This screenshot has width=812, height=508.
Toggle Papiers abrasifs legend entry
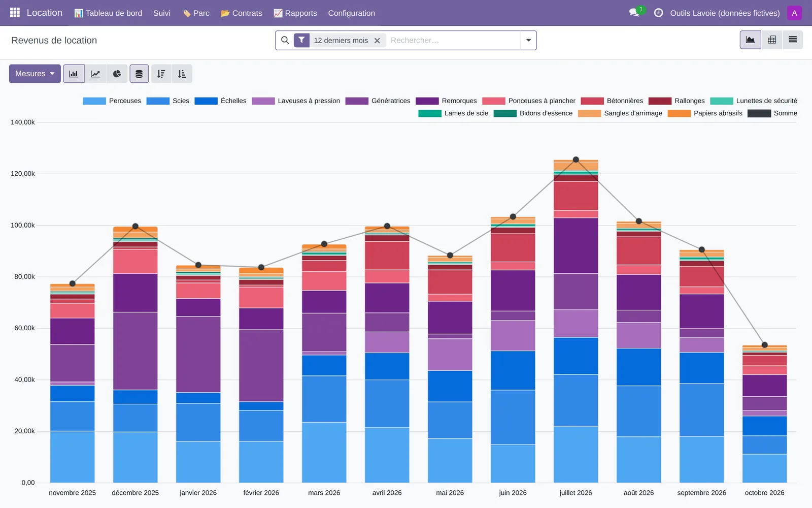point(705,113)
